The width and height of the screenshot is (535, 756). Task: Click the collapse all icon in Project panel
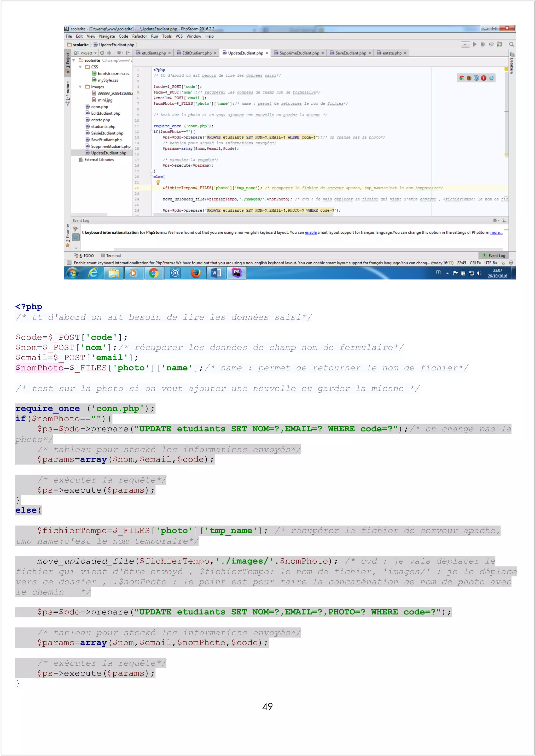109,53
